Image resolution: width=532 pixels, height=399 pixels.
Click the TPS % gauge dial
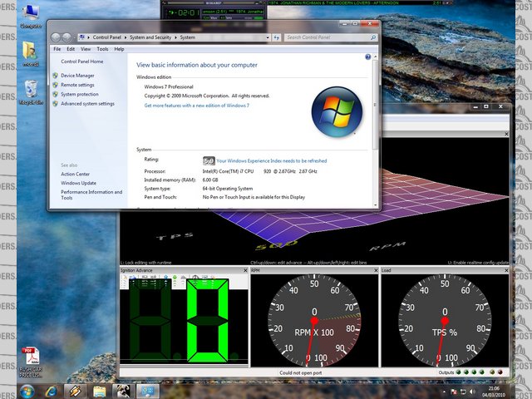(x=445, y=321)
